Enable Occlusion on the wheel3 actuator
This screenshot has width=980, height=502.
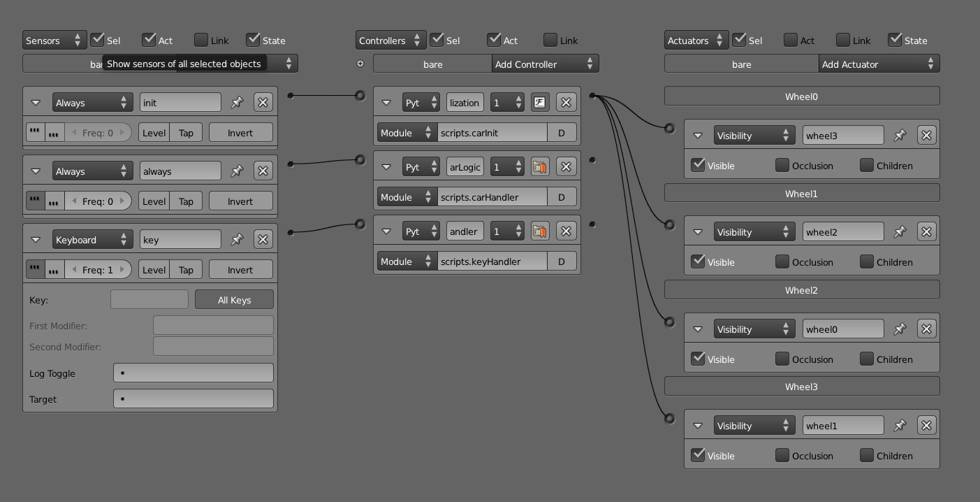pos(782,166)
